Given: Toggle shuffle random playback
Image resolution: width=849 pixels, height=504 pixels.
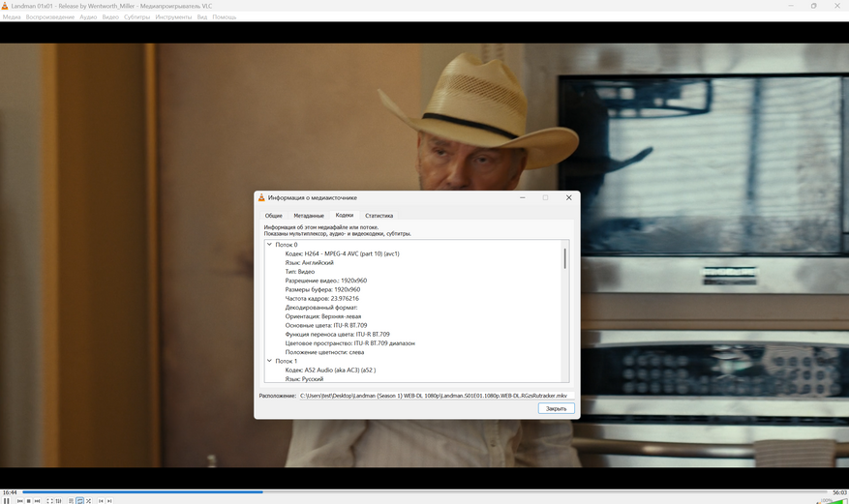Looking at the screenshot, I should tap(88, 500).
